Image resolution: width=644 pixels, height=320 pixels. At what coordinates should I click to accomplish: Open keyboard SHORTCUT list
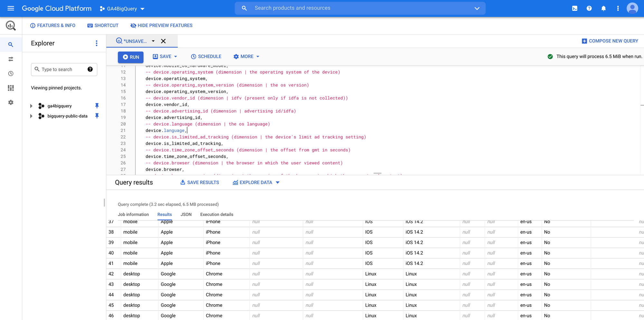click(103, 25)
